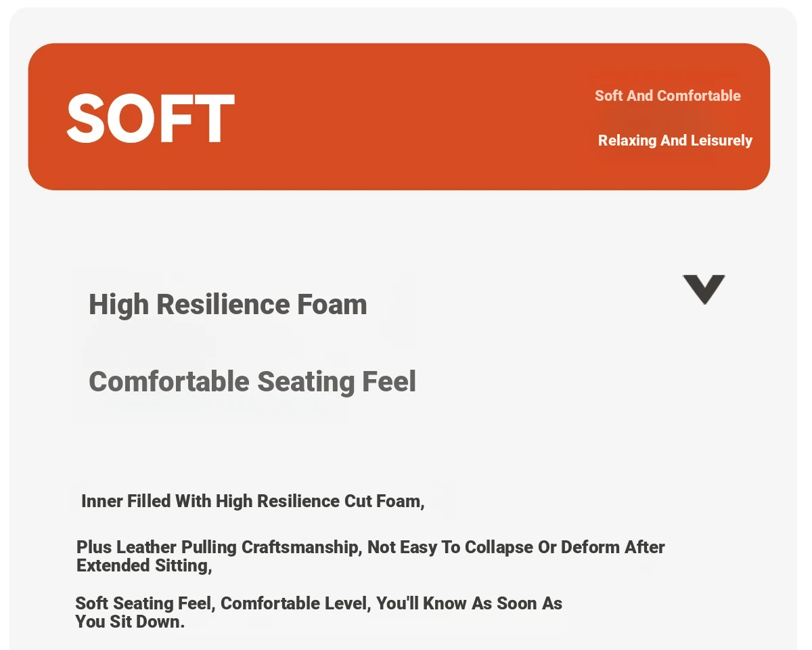Viewport: 812px width, 650px height.
Task: Select the Relaxing And Leisurely label
Action: pyautogui.click(x=675, y=140)
